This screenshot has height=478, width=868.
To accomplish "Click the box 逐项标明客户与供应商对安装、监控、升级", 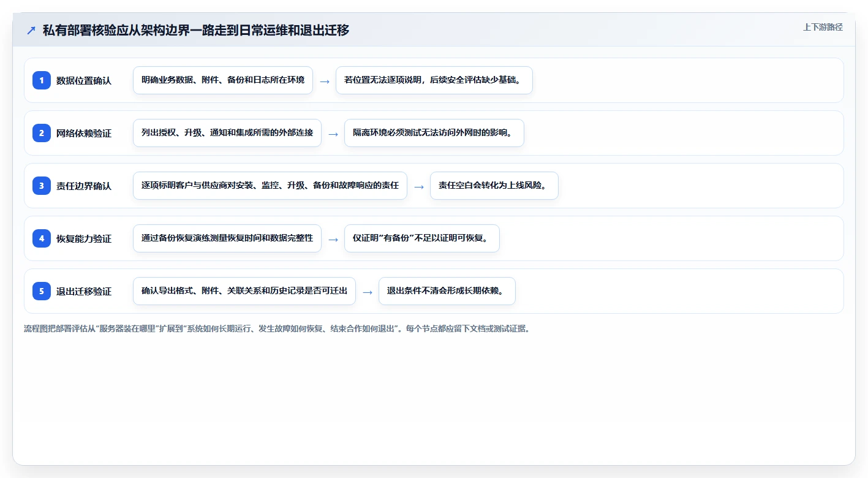I will tap(270, 186).
